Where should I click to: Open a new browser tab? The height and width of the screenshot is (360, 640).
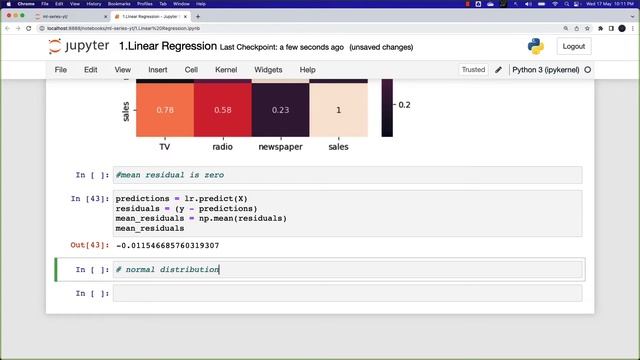click(x=198, y=16)
